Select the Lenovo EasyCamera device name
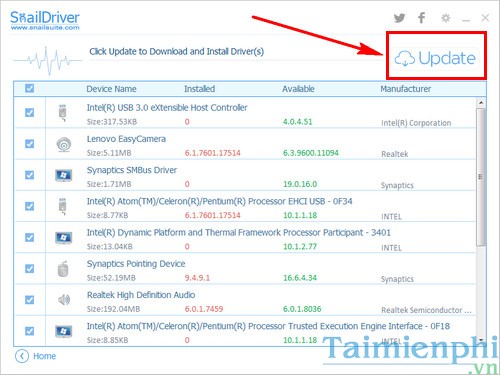This screenshot has width=500, height=375. (126, 139)
